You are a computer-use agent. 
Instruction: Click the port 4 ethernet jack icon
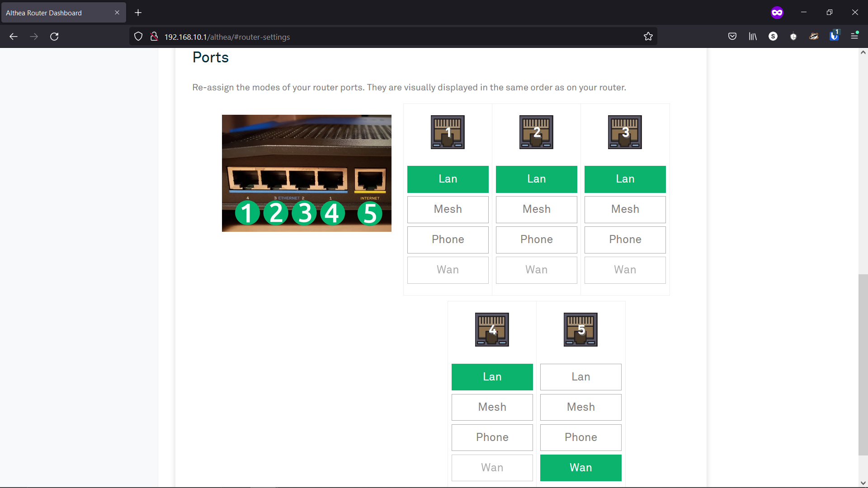point(492,329)
